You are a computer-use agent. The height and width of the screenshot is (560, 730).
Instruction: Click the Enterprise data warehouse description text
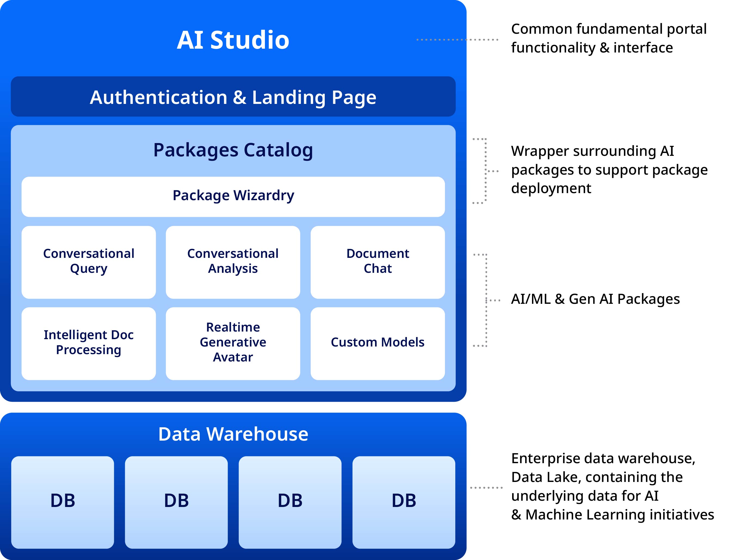[x=612, y=486]
